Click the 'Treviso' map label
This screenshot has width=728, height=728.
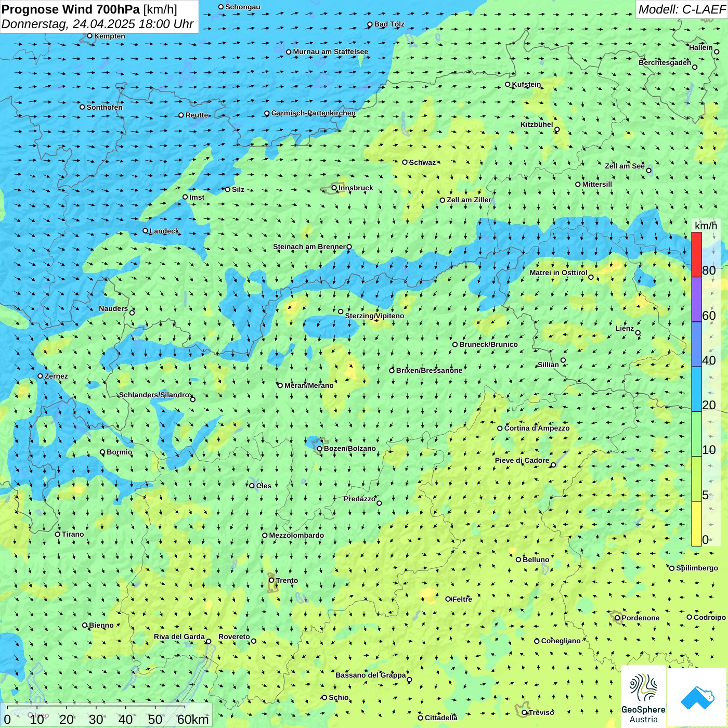pyautogui.click(x=541, y=712)
